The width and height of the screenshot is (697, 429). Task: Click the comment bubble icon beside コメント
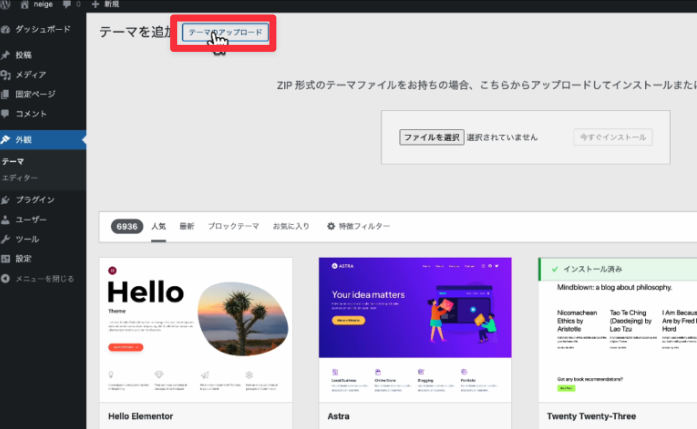click(x=7, y=113)
